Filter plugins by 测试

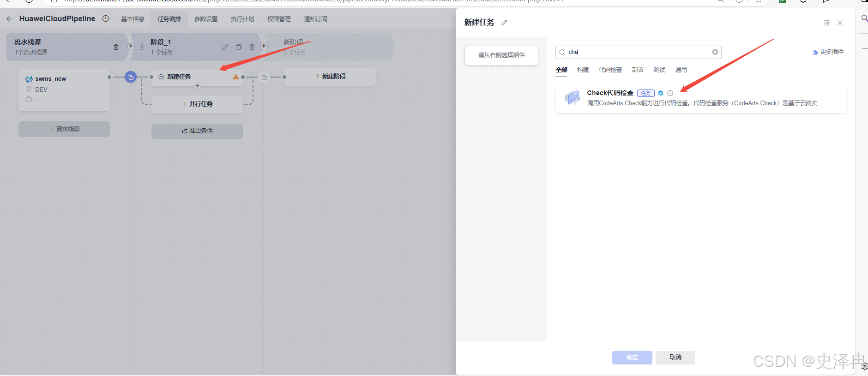pos(659,70)
